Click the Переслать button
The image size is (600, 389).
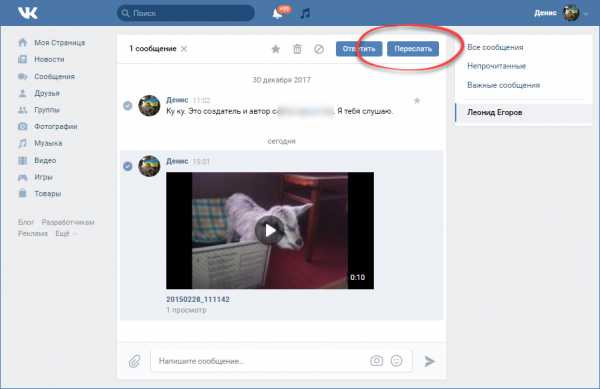pos(413,49)
